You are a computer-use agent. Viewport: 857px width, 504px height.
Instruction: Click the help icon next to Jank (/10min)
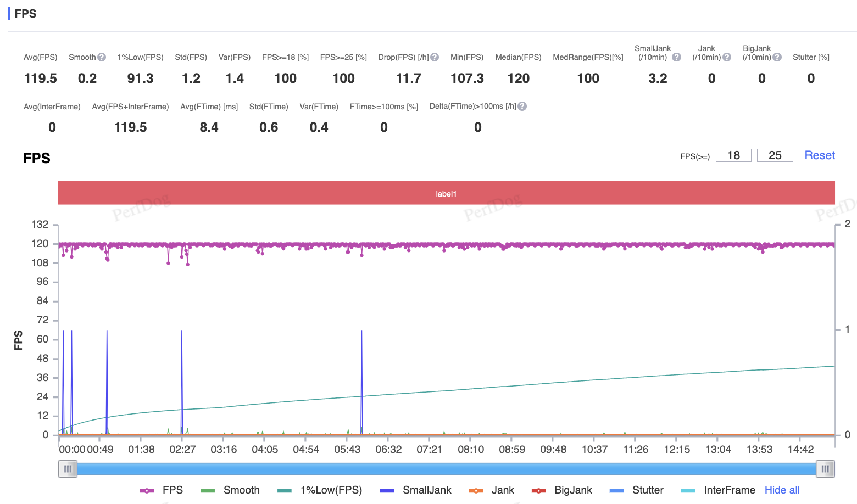(x=727, y=57)
